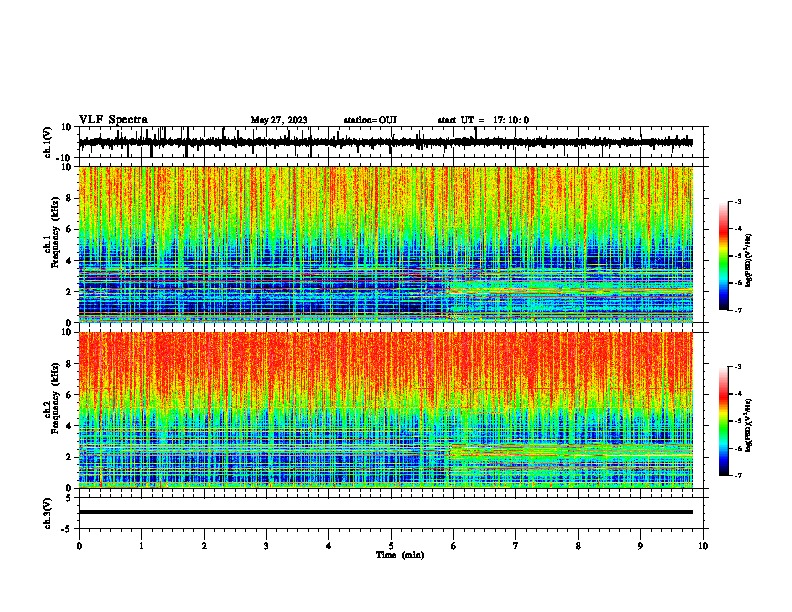Click the "station=OUI" header label
Screen dimensions: 792x612
370,120
